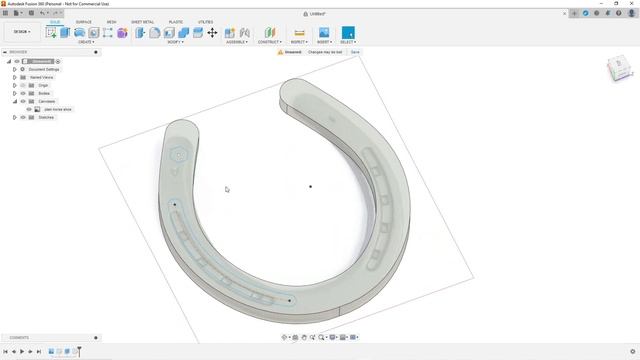Image resolution: width=640 pixels, height=360 pixels.
Task: Click the Save disk icon
Action: pos(31,13)
